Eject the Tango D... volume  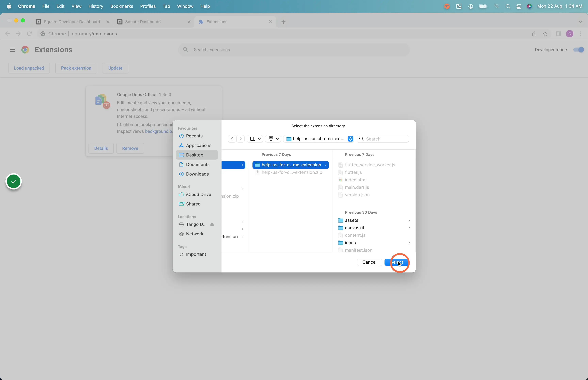(212, 224)
